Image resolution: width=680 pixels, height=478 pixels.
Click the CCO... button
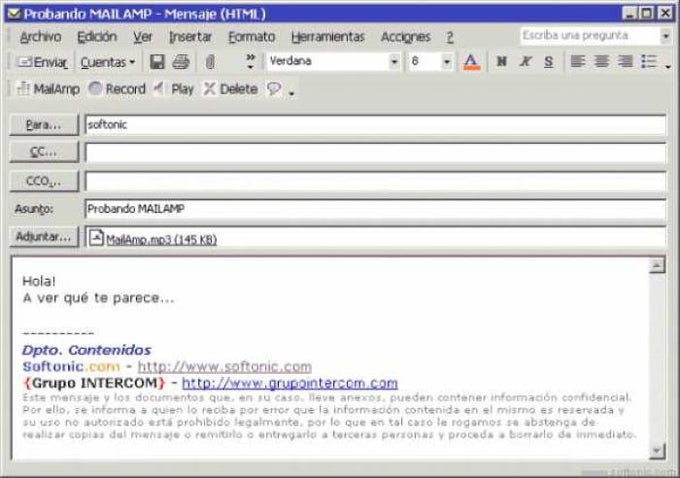pos(44,181)
